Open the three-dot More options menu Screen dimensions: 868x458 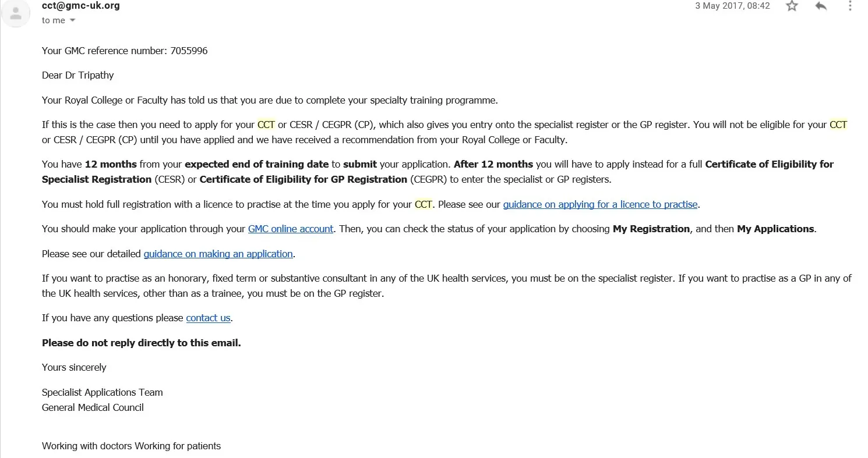pos(851,6)
